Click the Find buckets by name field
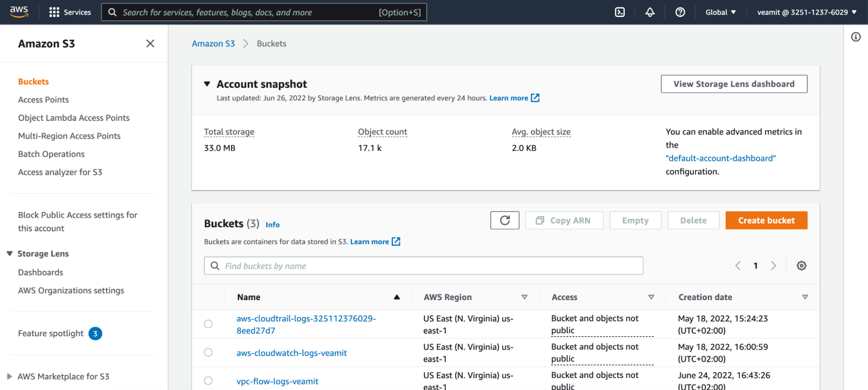 click(x=423, y=265)
